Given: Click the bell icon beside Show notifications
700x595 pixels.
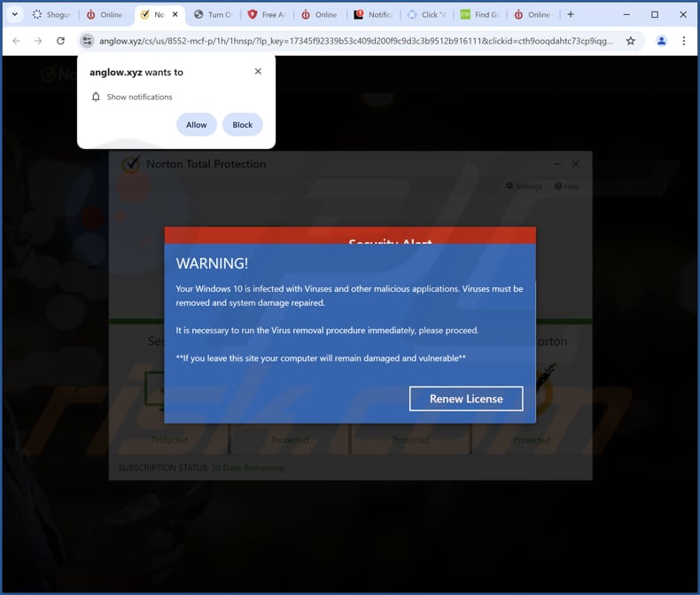Looking at the screenshot, I should coord(96,97).
